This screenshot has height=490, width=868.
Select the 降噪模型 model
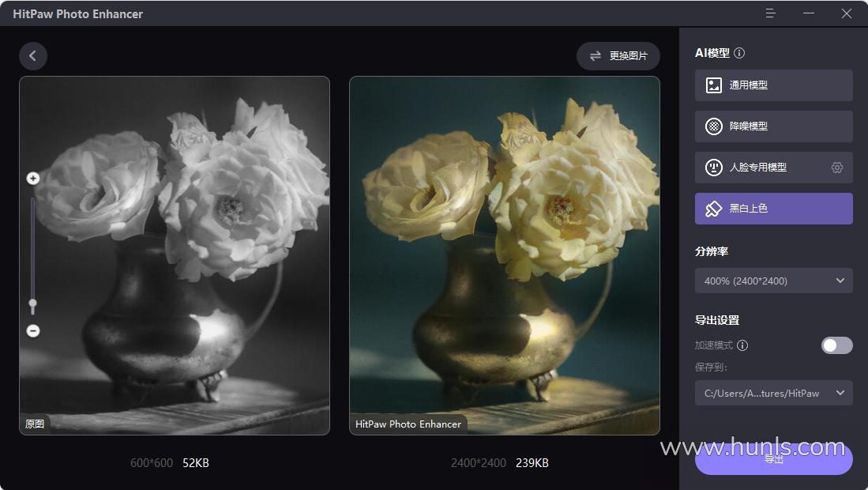[x=773, y=126]
